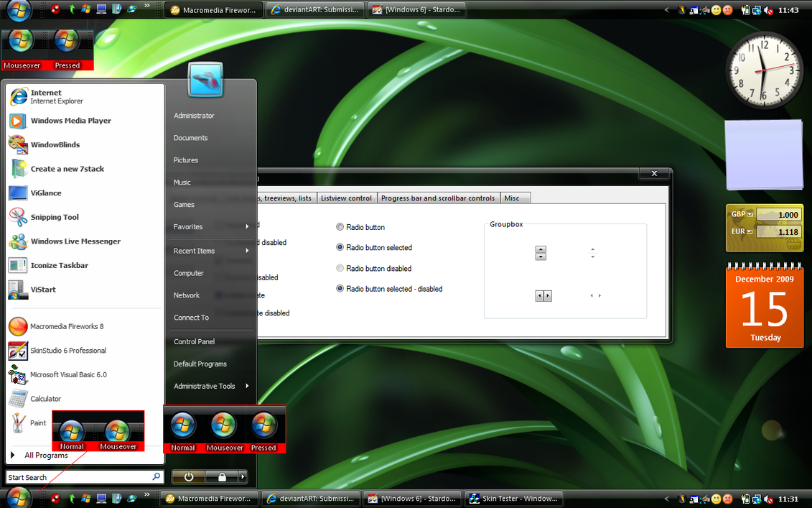Click the power button in Start menu

189,477
